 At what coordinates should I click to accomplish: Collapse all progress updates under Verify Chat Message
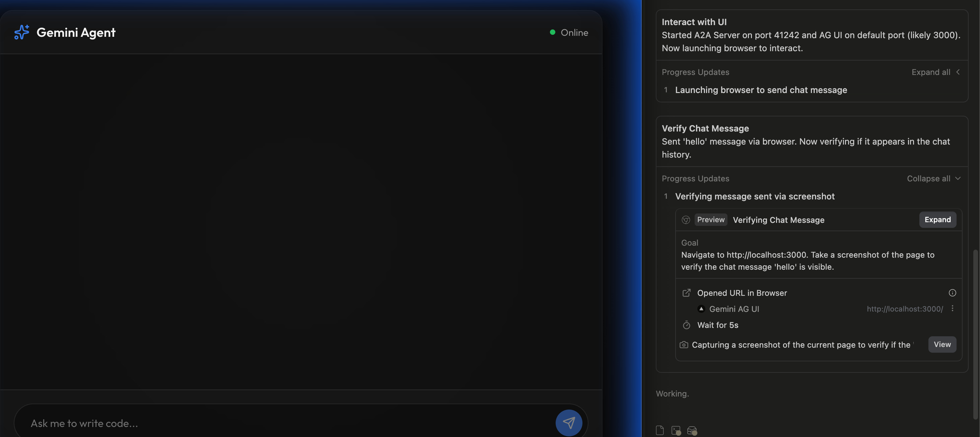click(x=928, y=179)
